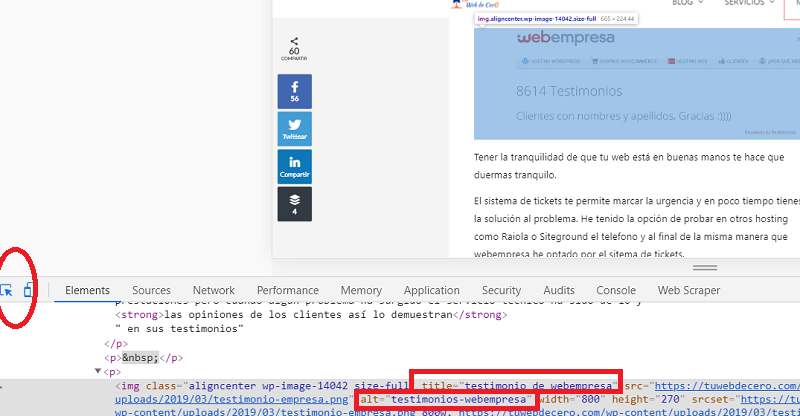Click the 'en sus testimonios' text node
The width and height of the screenshot is (800, 416).
point(180,329)
